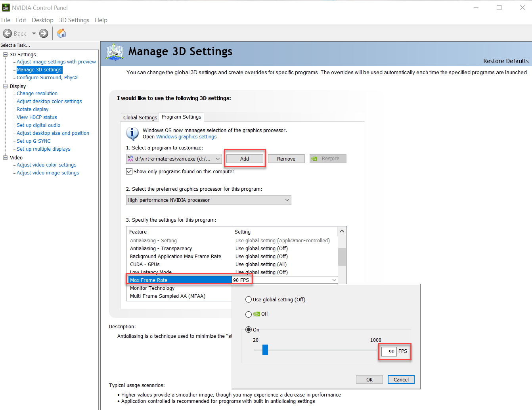Open Set up digital audio task
This screenshot has width=532, height=410.
tap(38, 125)
